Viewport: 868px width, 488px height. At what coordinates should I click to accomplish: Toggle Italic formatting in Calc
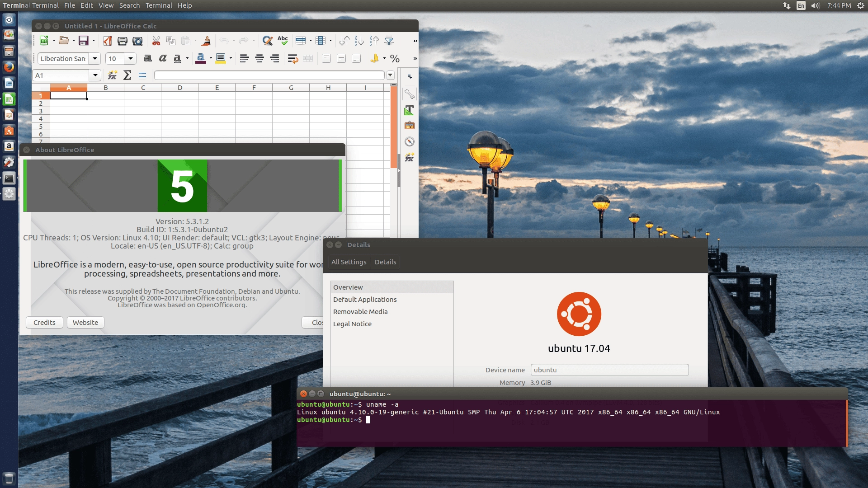tap(163, 58)
